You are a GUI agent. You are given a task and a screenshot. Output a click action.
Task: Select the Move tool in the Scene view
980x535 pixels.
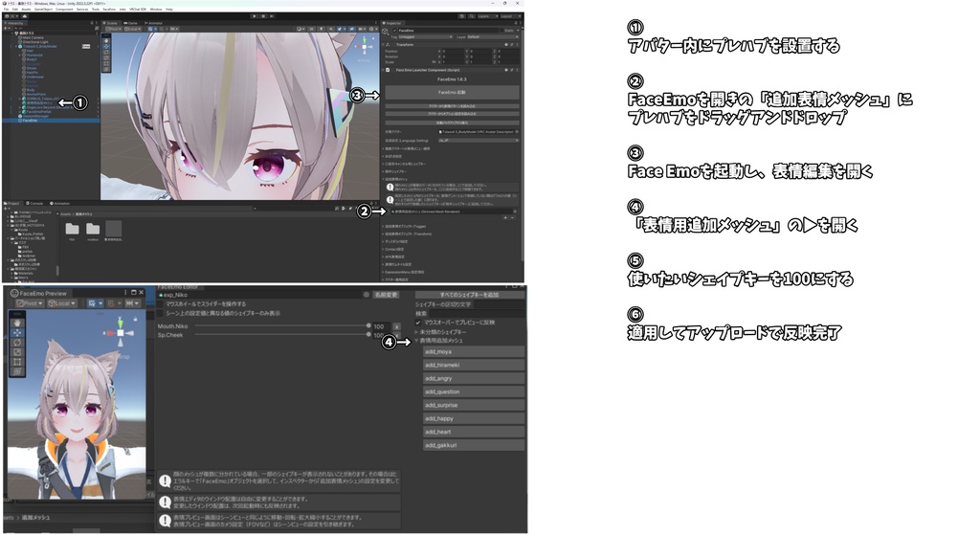tap(106, 46)
